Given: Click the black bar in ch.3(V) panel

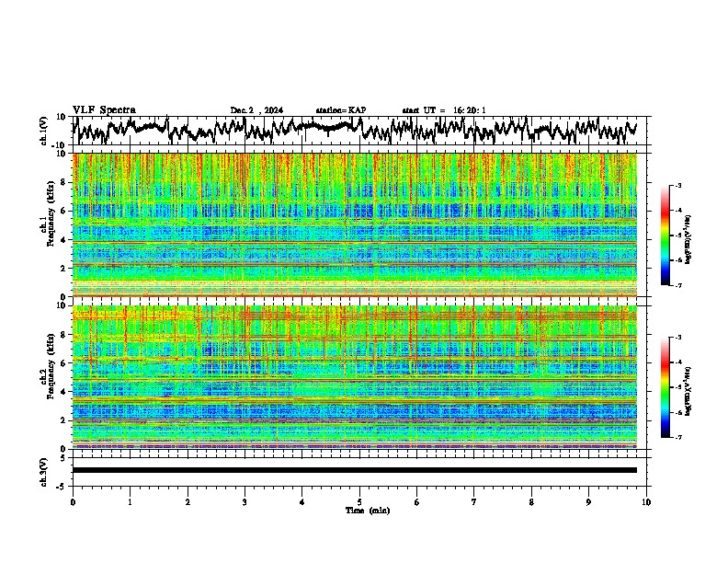Looking at the screenshot, I should [355, 470].
